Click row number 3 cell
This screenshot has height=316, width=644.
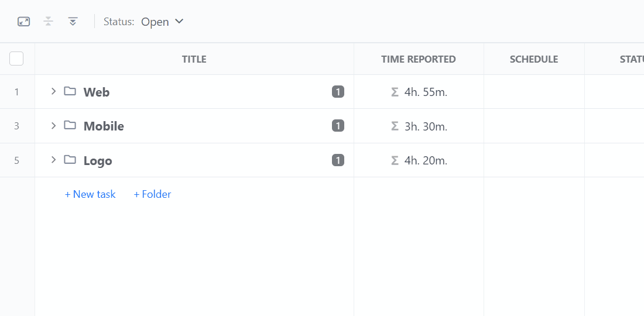pyautogui.click(x=17, y=126)
